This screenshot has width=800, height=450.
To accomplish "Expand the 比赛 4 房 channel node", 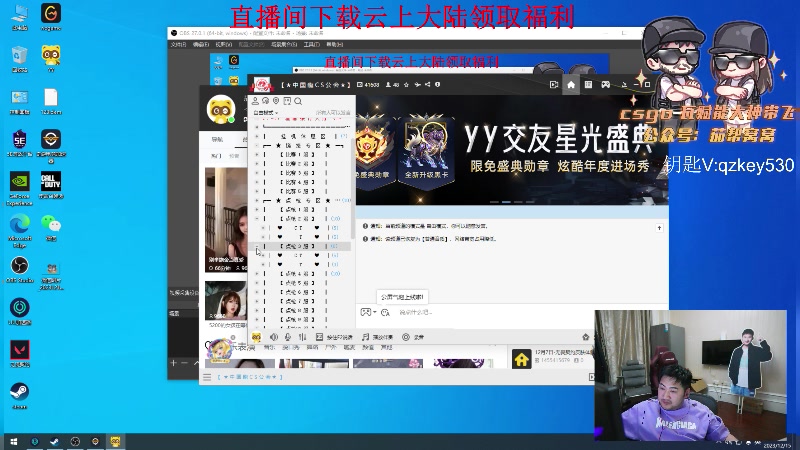I will click(x=257, y=182).
